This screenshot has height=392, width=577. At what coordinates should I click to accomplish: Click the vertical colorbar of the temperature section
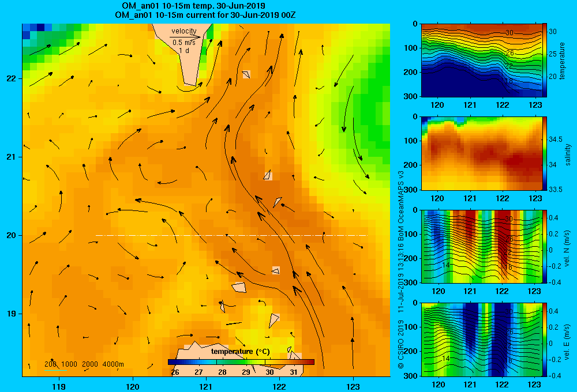coord(545,61)
